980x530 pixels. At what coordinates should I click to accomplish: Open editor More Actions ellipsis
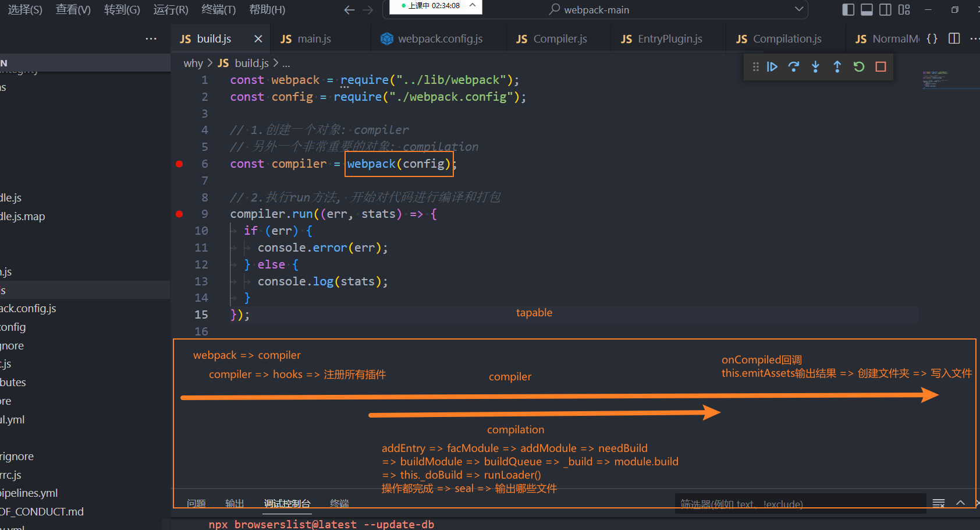974,38
